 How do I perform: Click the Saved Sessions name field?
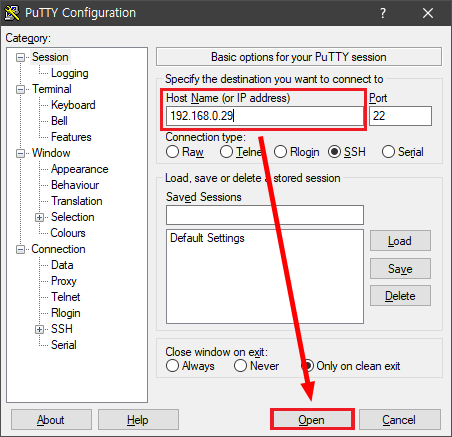click(x=265, y=215)
